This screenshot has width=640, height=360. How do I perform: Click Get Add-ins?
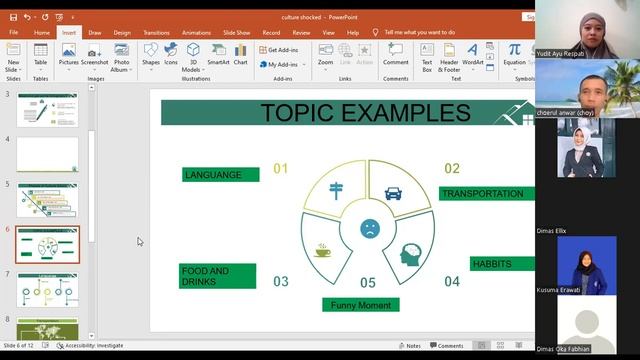pos(279,50)
